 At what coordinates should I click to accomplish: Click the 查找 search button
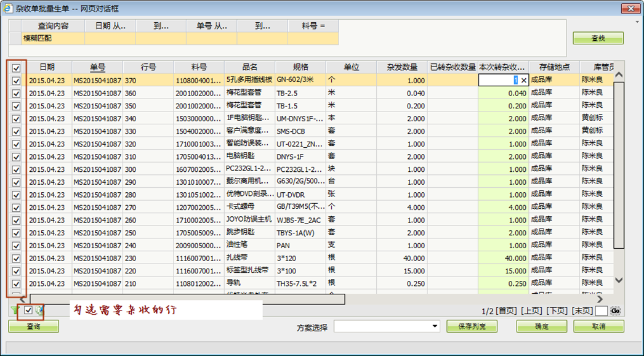[x=598, y=38]
